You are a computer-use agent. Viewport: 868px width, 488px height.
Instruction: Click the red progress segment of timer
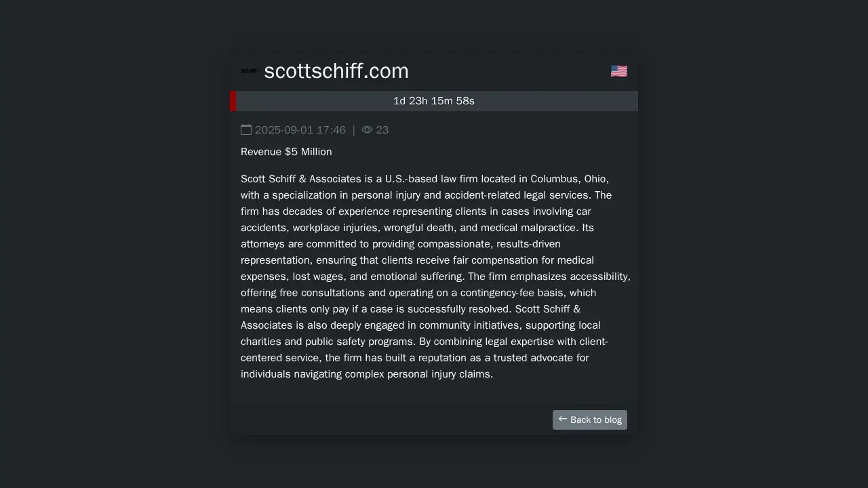click(x=233, y=101)
